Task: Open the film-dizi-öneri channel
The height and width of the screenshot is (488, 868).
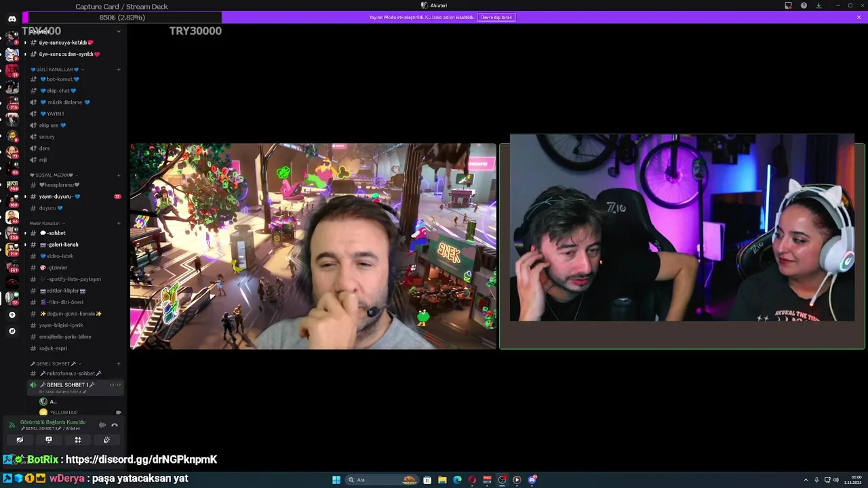Action: (75, 302)
